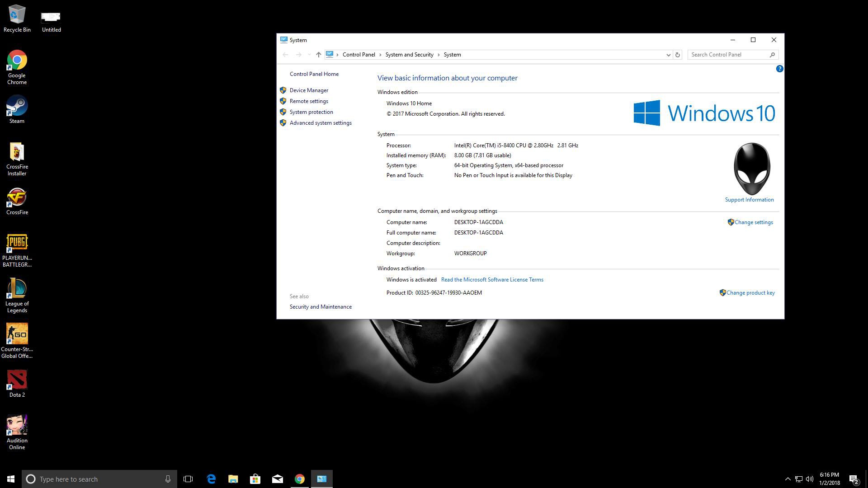Select the PUBG desktop shortcut
The height and width of the screenshot is (488, 868).
(17, 251)
